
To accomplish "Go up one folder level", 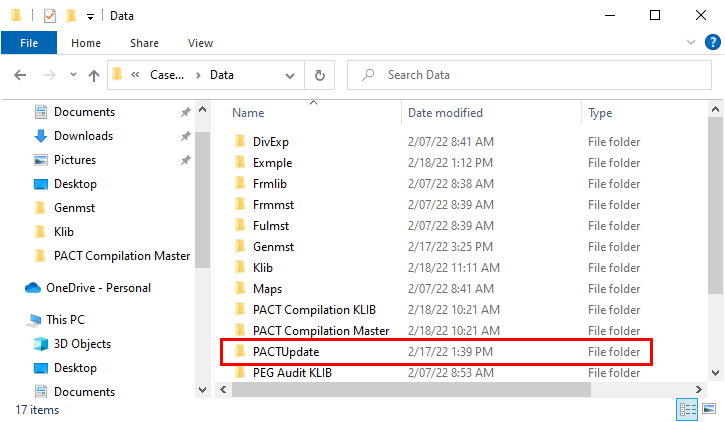I will coord(94,75).
